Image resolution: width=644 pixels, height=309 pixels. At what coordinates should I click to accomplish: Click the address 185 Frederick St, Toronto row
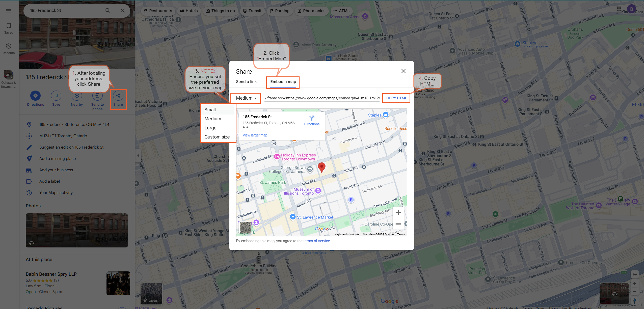pyautogui.click(x=77, y=125)
